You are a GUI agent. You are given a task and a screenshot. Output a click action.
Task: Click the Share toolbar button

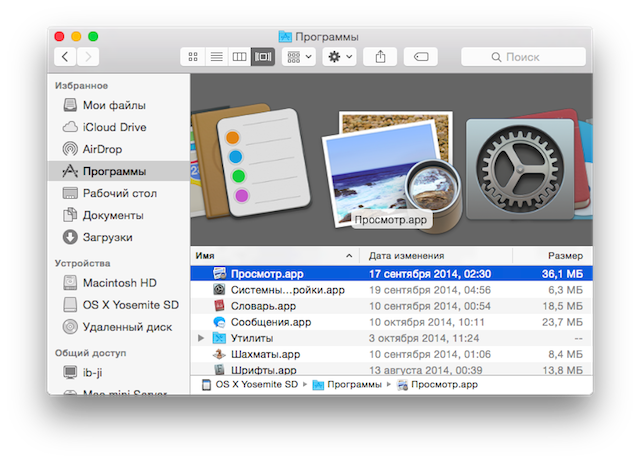coord(380,57)
